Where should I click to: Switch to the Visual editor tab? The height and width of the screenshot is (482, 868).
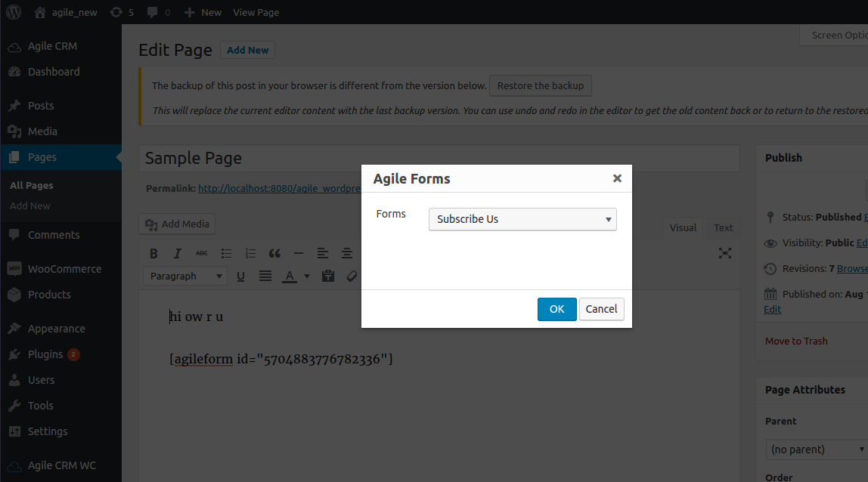coord(683,227)
